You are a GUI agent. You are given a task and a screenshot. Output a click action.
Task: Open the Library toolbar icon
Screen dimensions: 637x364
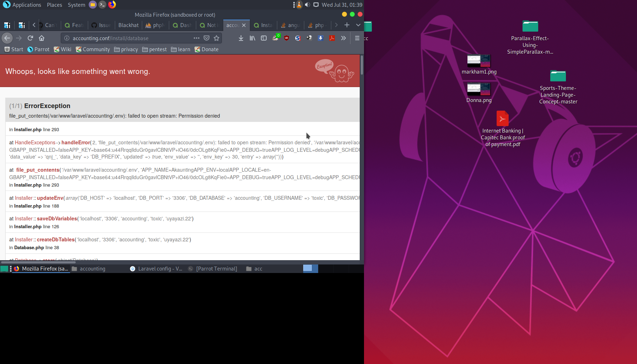(252, 38)
